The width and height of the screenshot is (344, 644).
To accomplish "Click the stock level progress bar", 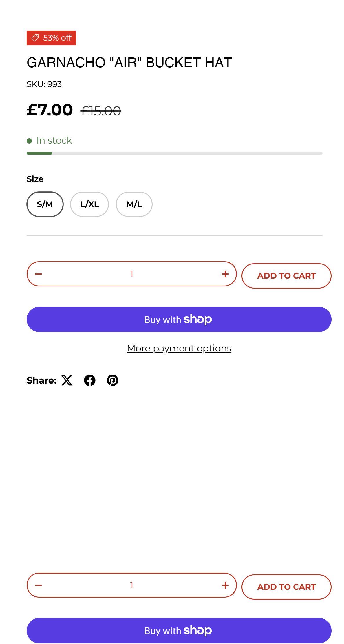I will pos(174,153).
